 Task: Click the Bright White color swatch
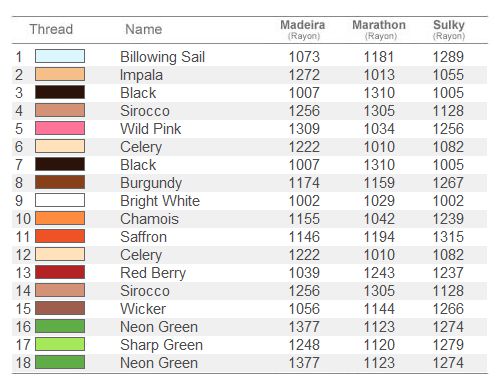[x=60, y=200]
